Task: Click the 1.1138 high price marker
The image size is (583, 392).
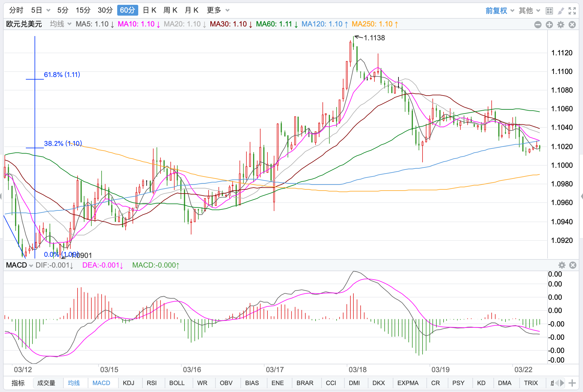Action: pos(374,38)
